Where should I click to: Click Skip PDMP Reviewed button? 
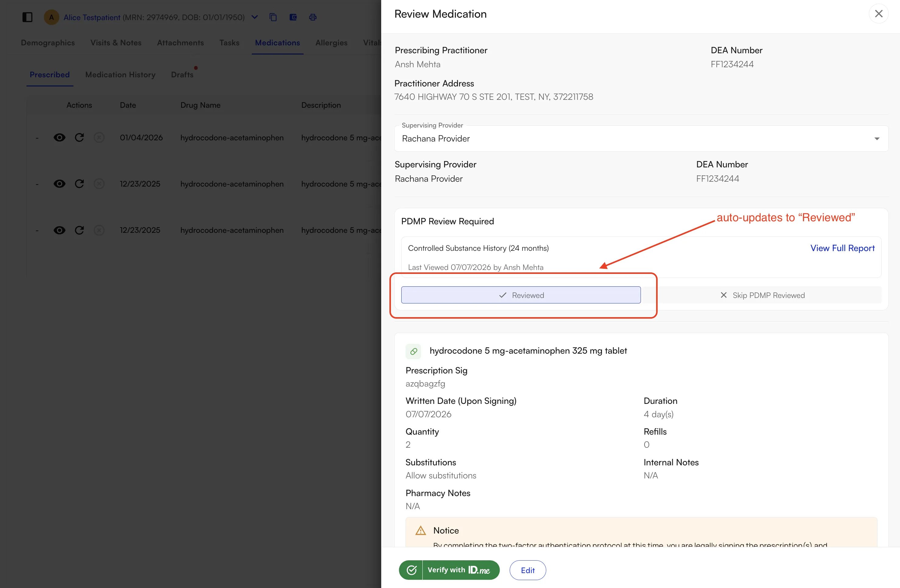pos(763,295)
